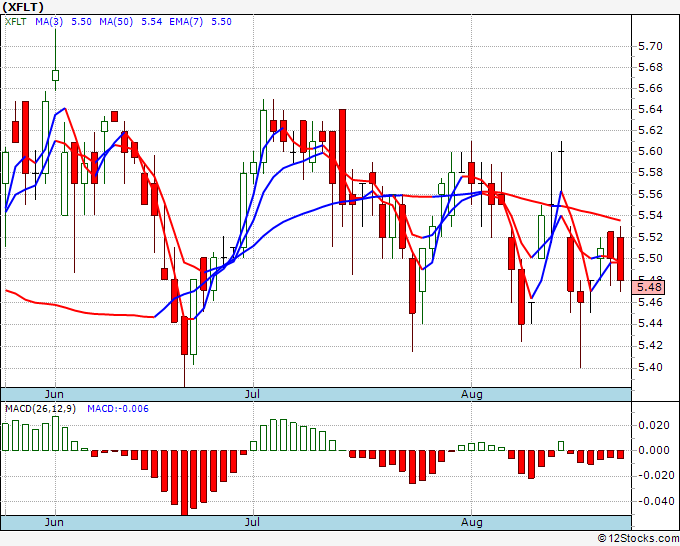Select Jul on the price chart time axis
This screenshot has height=546, width=680.
[x=252, y=394]
